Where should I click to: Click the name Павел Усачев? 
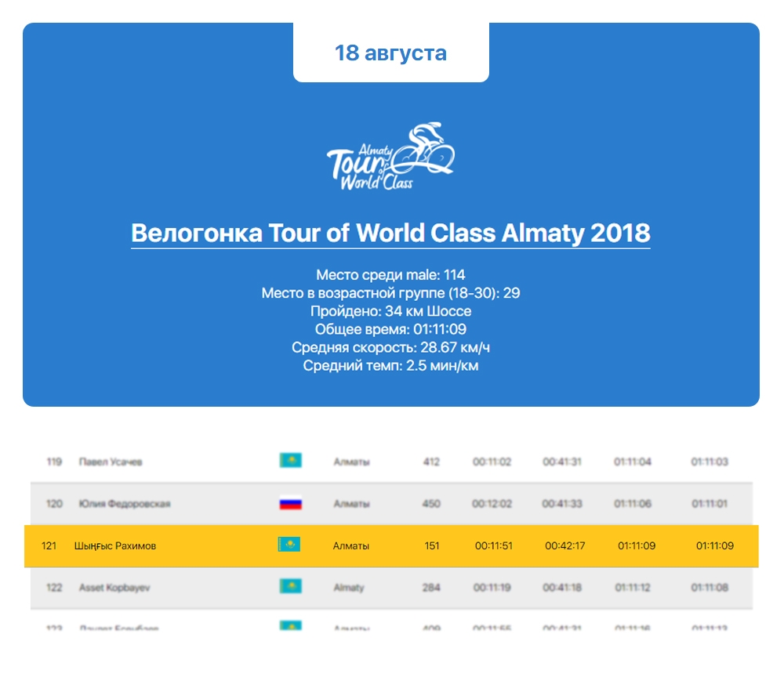tap(111, 462)
